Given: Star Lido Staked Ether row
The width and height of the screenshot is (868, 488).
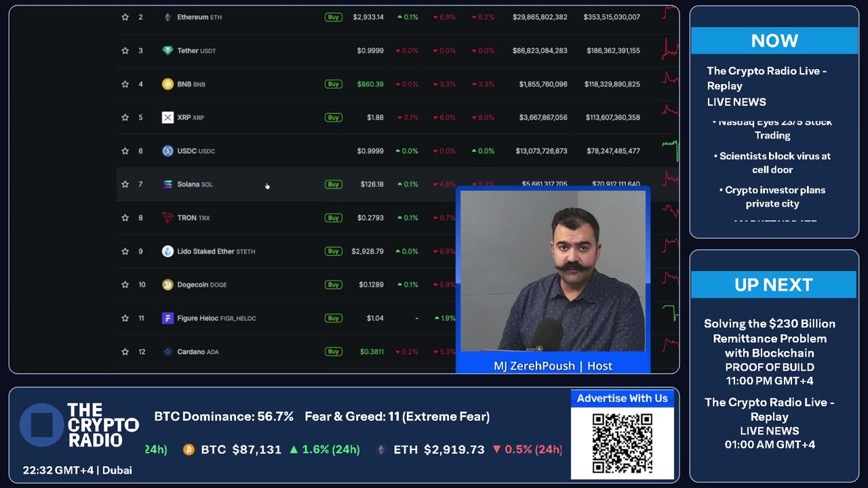Looking at the screenshot, I should click(x=125, y=251).
